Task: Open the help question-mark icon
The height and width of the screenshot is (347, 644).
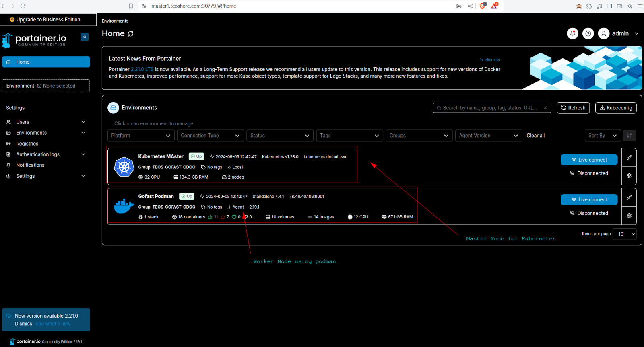Action: tap(588, 33)
